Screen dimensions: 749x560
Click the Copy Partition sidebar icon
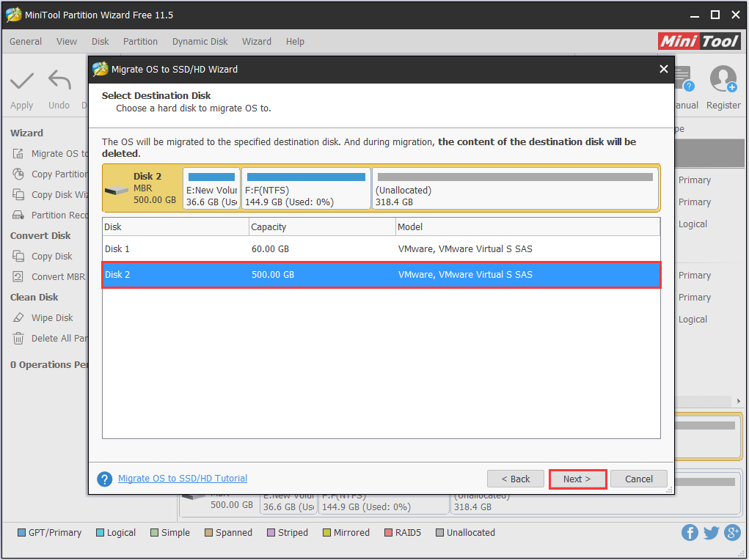(18, 174)
